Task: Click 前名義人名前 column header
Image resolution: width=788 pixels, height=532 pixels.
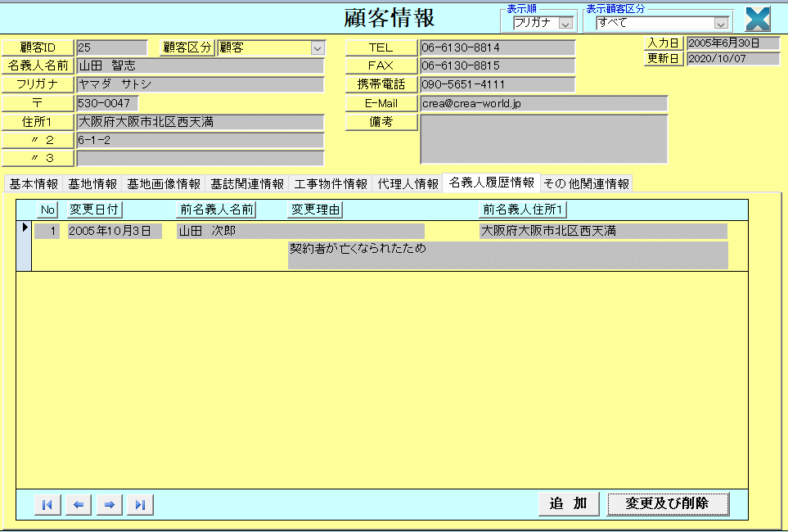Action: click(x=217, y=210)
